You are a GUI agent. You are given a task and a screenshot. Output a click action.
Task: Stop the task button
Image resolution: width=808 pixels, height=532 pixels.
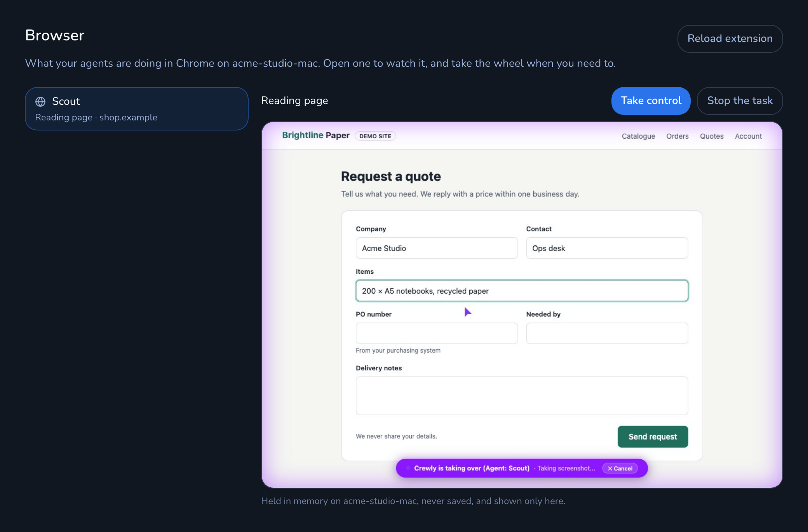[740, 101]
